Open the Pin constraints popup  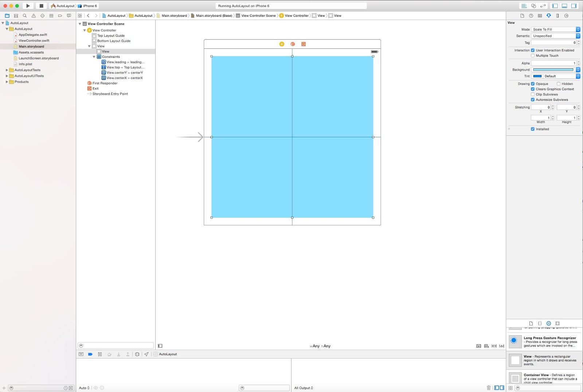pyautogui.click(x=494, y=346)
